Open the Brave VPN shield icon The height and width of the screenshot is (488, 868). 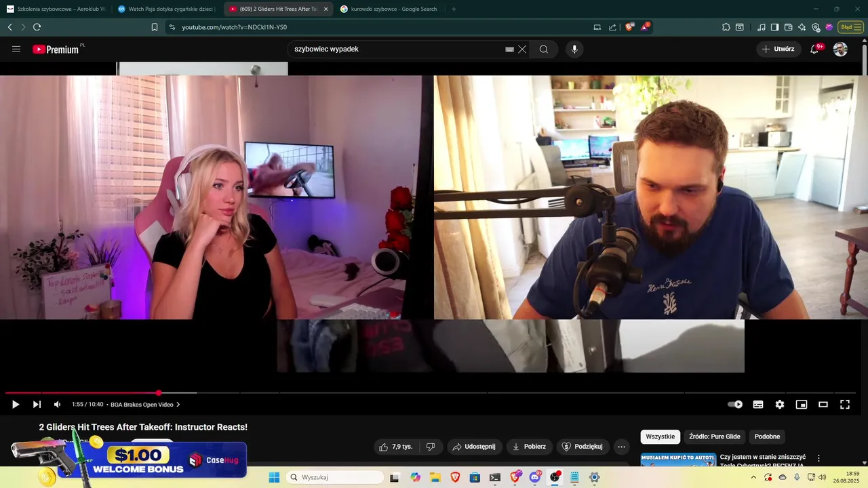tap(816, 27)
